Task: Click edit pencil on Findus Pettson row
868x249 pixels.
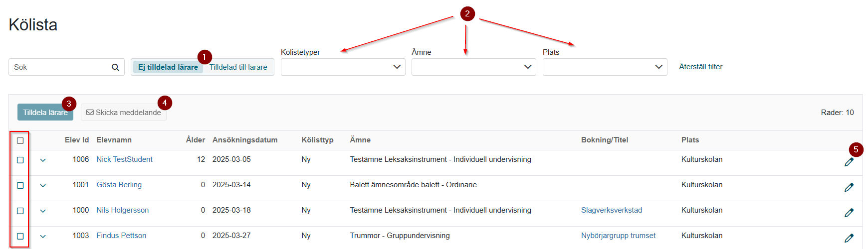Action: tap(849, 239)
